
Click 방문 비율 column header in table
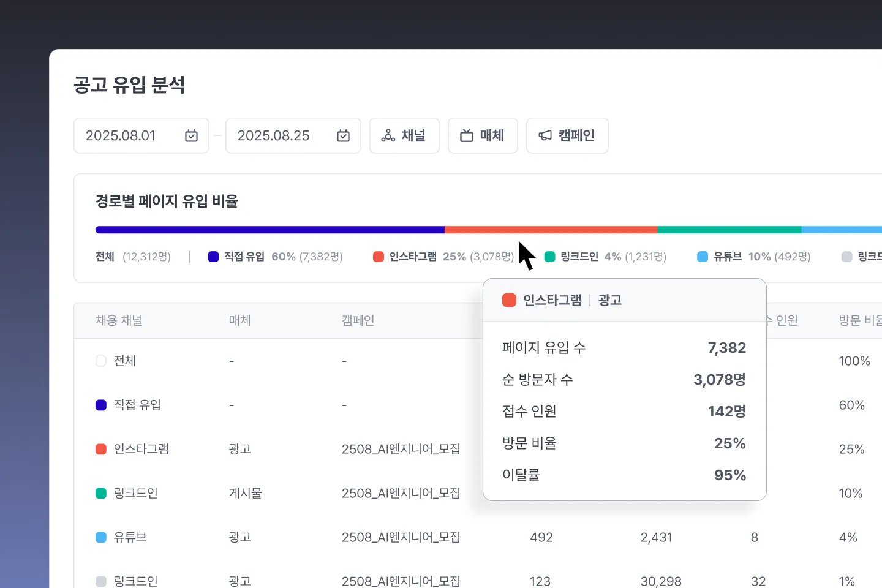coord(861,320)
